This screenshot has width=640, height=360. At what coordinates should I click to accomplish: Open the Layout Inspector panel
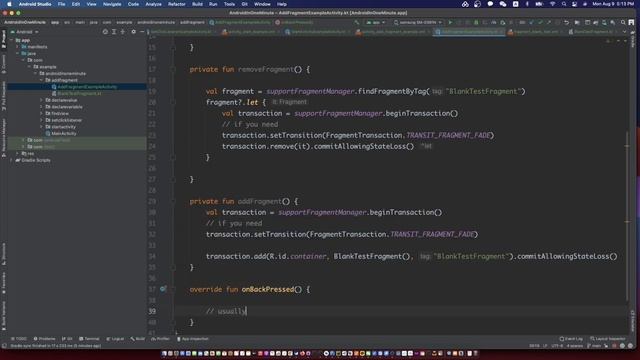(607, 339)
